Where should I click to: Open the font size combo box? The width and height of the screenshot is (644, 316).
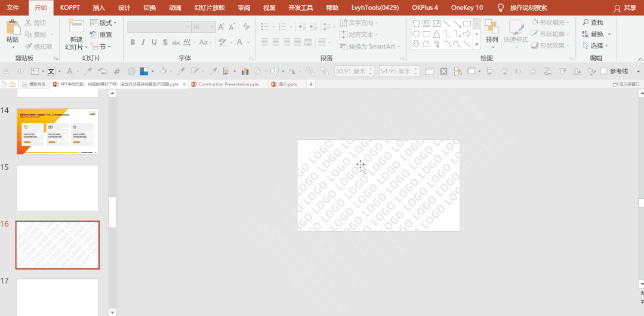pyautogui.click(x=204, y=27)
